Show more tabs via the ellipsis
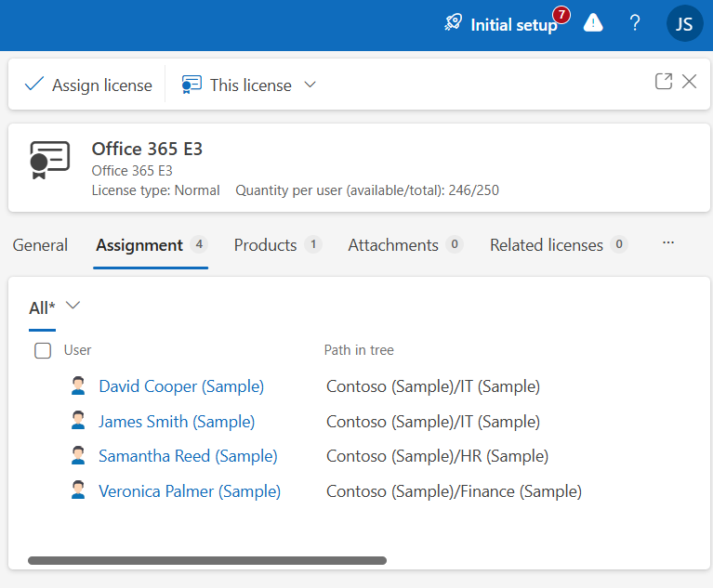This screenshot has width=713, height=588. (x=668, y=243)
